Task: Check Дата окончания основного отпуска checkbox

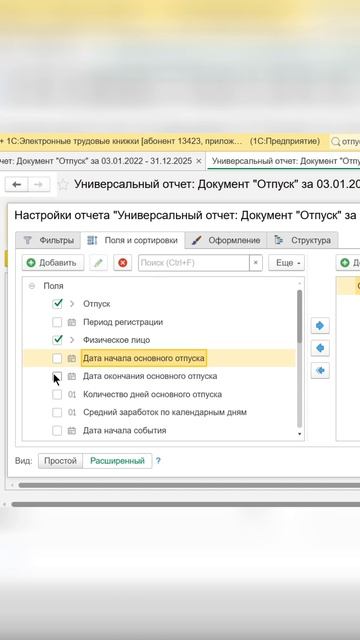Action: [x=57, y=376]
